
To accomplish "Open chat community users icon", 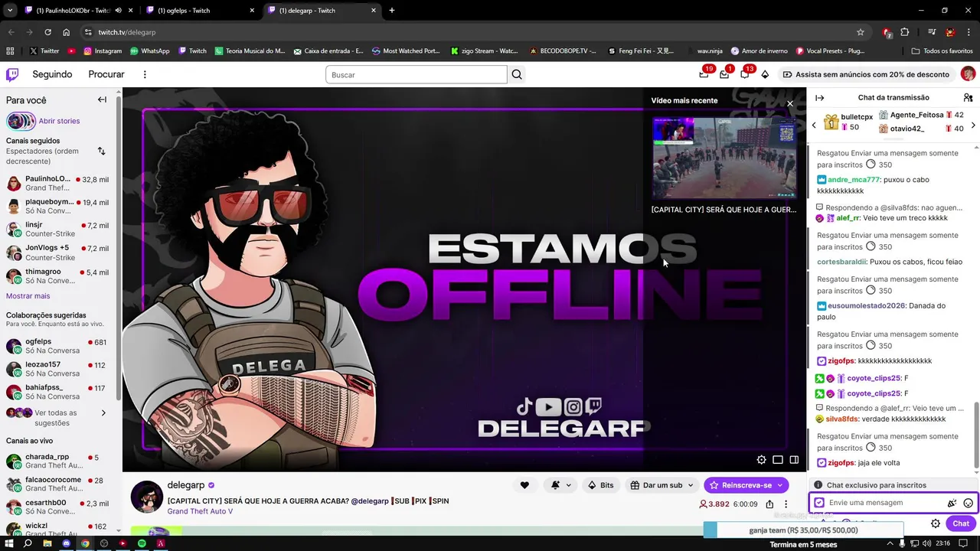I will click(x=968, y=98).
